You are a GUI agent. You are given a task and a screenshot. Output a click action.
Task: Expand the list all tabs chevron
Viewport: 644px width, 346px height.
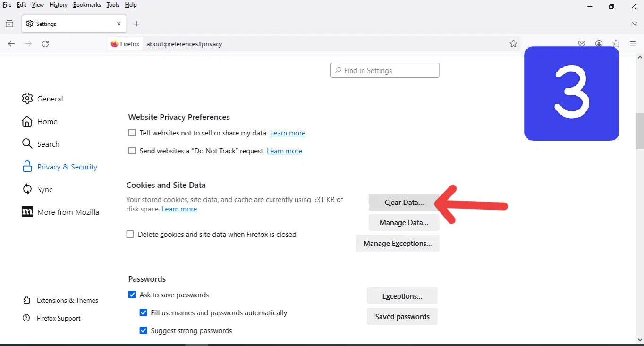634,24
